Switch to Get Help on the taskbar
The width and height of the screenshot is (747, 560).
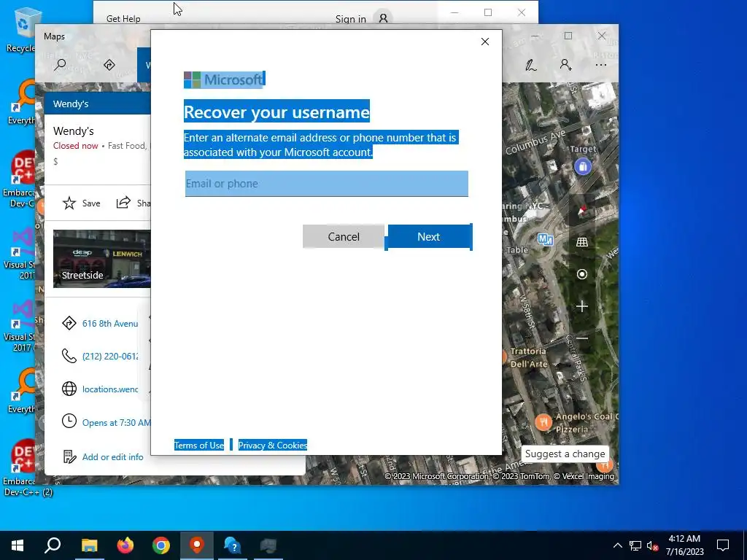(x=233, y=545)
